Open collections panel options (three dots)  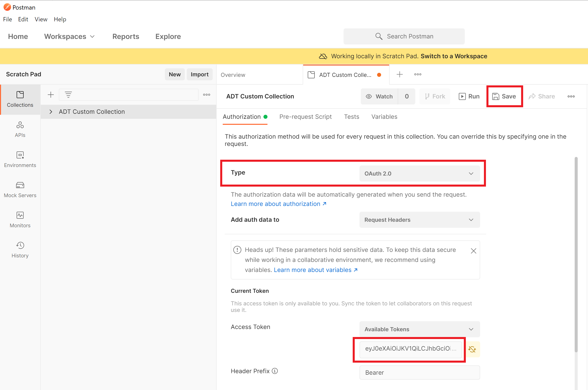tap(207, 95)
